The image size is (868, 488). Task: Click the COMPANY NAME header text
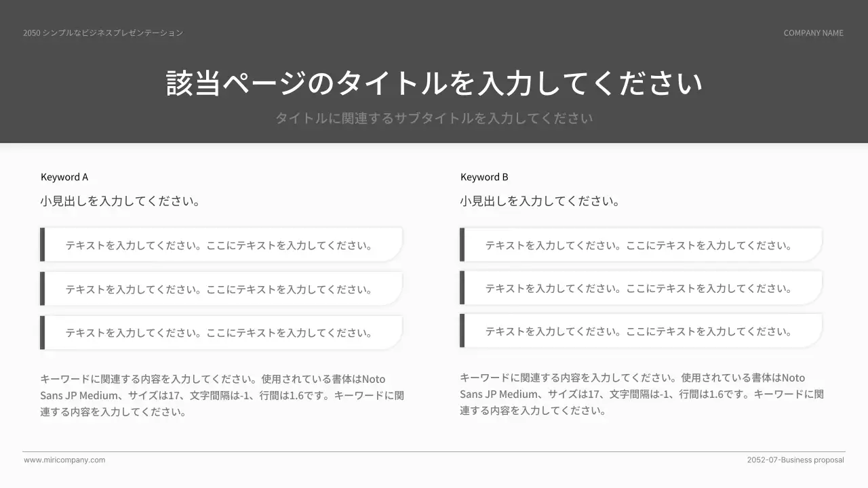(x=814, y=33)
